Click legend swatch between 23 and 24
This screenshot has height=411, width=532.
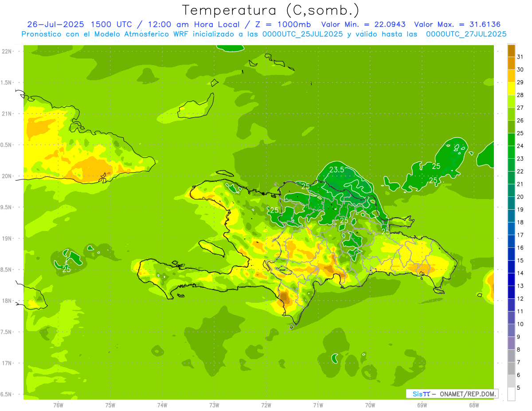point(511,153)
